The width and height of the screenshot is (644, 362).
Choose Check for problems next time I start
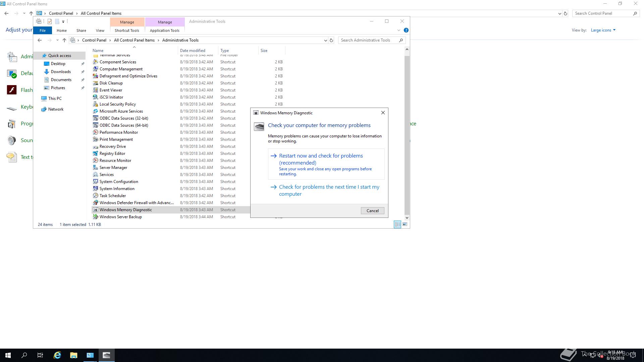[326, 190]
